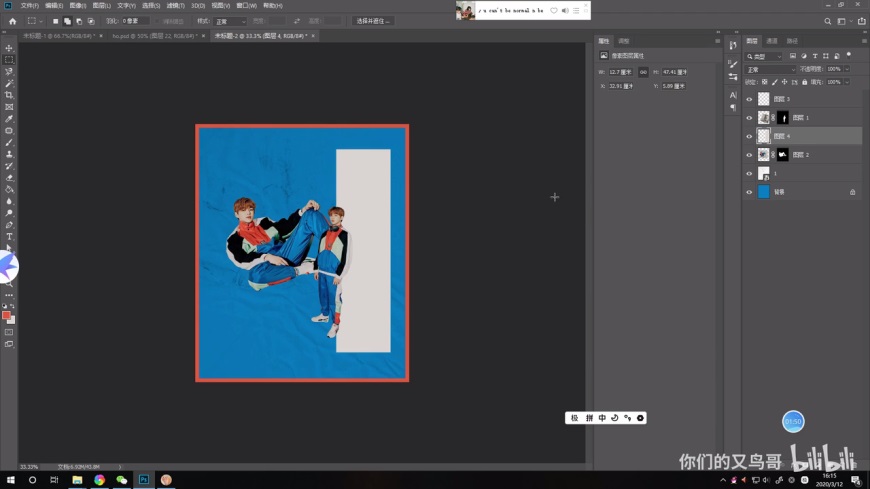
Task: Select the History Brush tool
Action: [x=9, y=167]
